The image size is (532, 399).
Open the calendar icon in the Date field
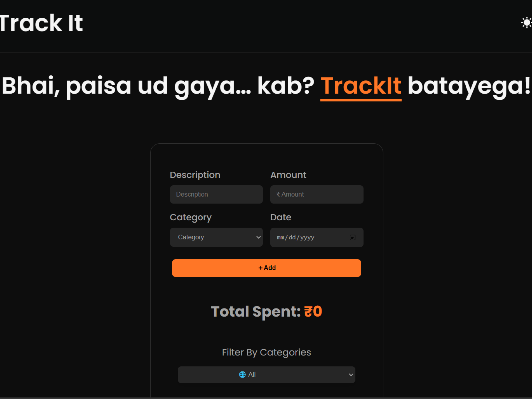click(353, 237)
